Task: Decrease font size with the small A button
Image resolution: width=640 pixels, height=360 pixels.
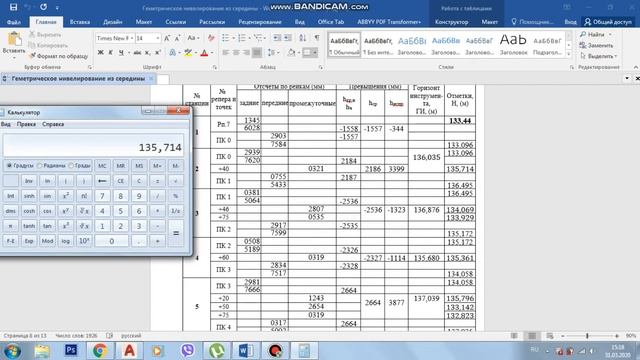Action: pyautogui.click(x=177, y=38)
